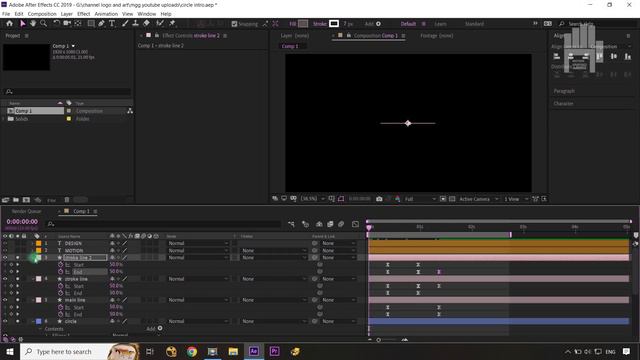Screen dimensions: 640x360
Task: Toggle stopwatch for stroke line 2 End
Action: (60, 272)
